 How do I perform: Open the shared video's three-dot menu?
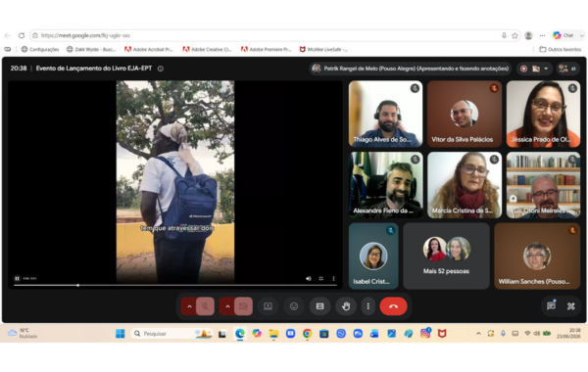tap(333, 278)
